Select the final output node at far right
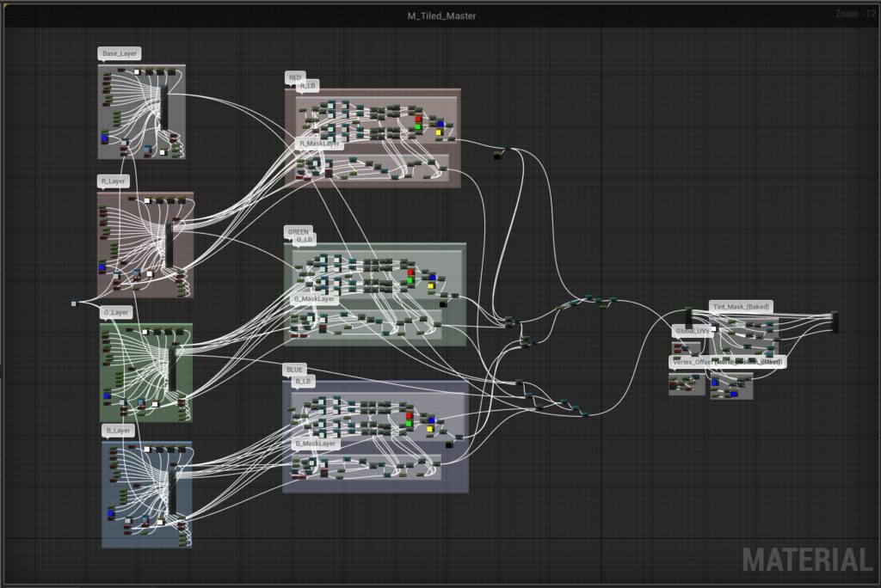This screenshot has height=588, width=881. (x=835, y=322)
